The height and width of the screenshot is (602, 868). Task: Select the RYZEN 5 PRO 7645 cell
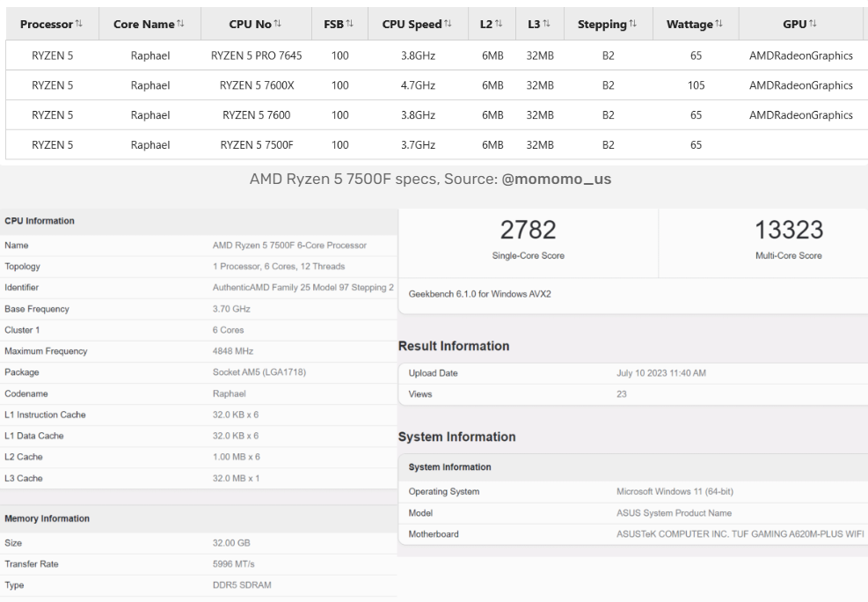(x=256, y=55)
